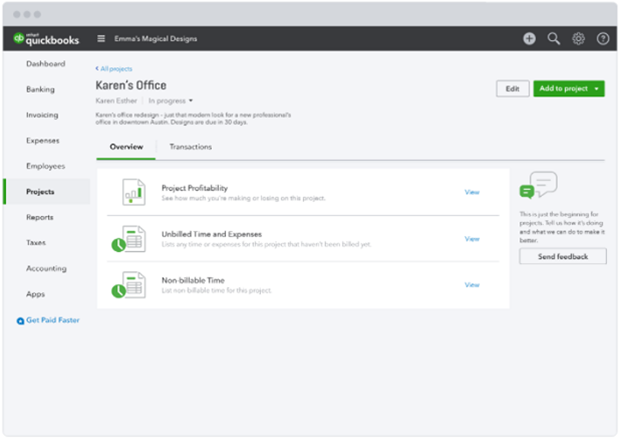
Task: Open Taxes in the sidebar
Action: pos(36,243)
